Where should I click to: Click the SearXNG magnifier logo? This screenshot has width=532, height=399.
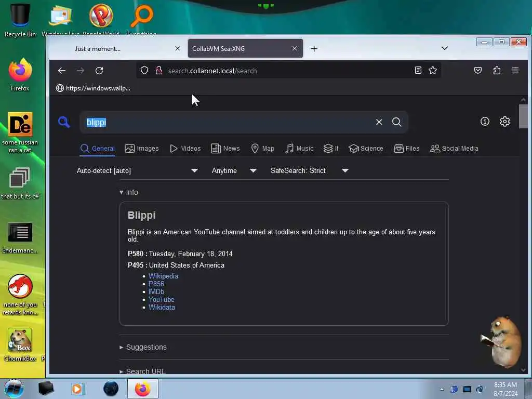64,122
